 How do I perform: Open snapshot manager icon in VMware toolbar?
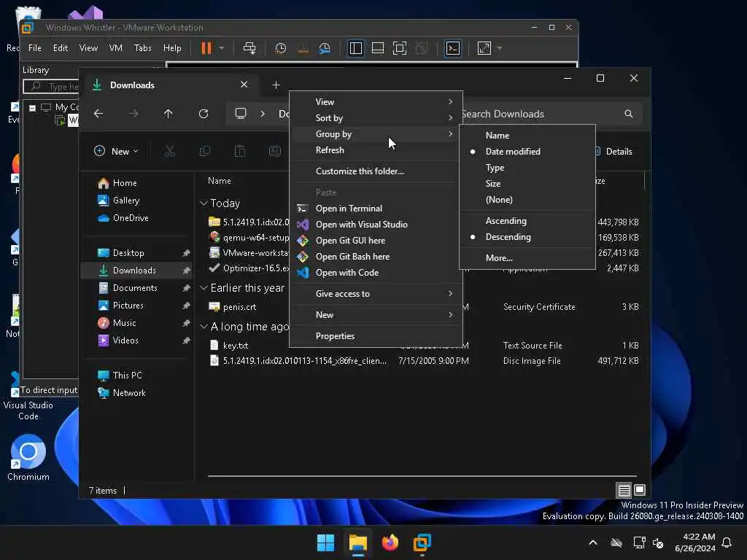325,48
